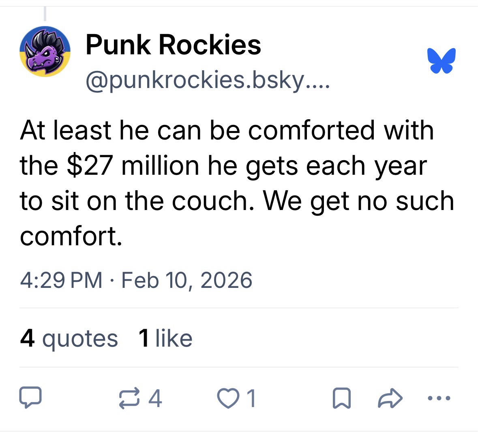Click the blue Bluesky butterfly logo
The height and width of the screenshot is (448, 478).
click(441, 61)
